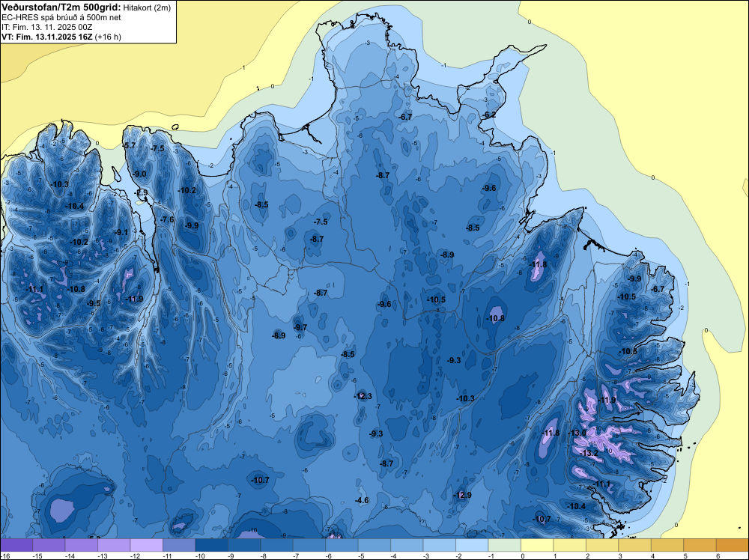This screenshot has height=560, width=749.
Task: Select the -9.5 temperature reading
Action: [94, 304]
